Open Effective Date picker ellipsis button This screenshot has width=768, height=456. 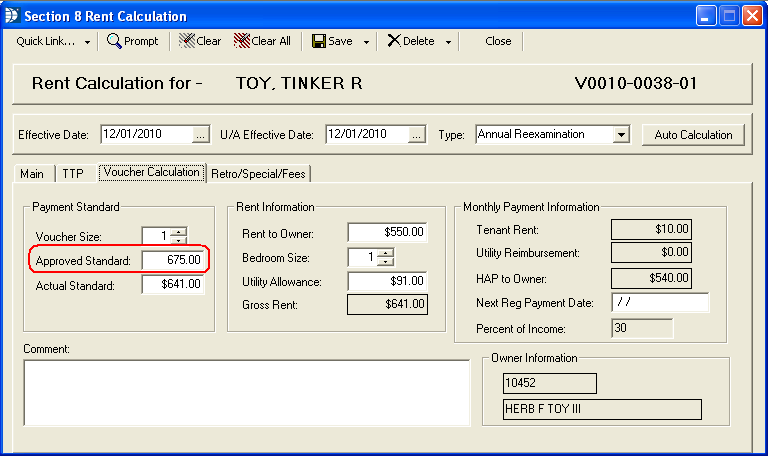point(201,135)
